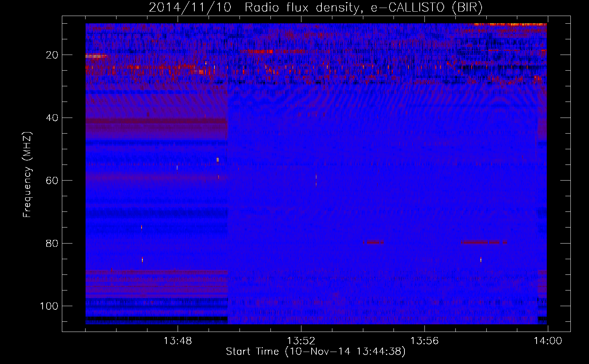Click the '13:52' time tick label
Image resolution: width=589 pixels, height=364 pixels.
click(x=301, y=341)
